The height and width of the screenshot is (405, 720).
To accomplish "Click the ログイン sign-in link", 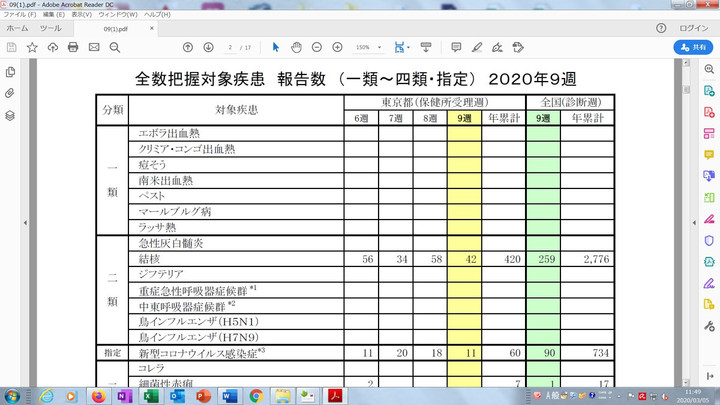I will [693, 29].
